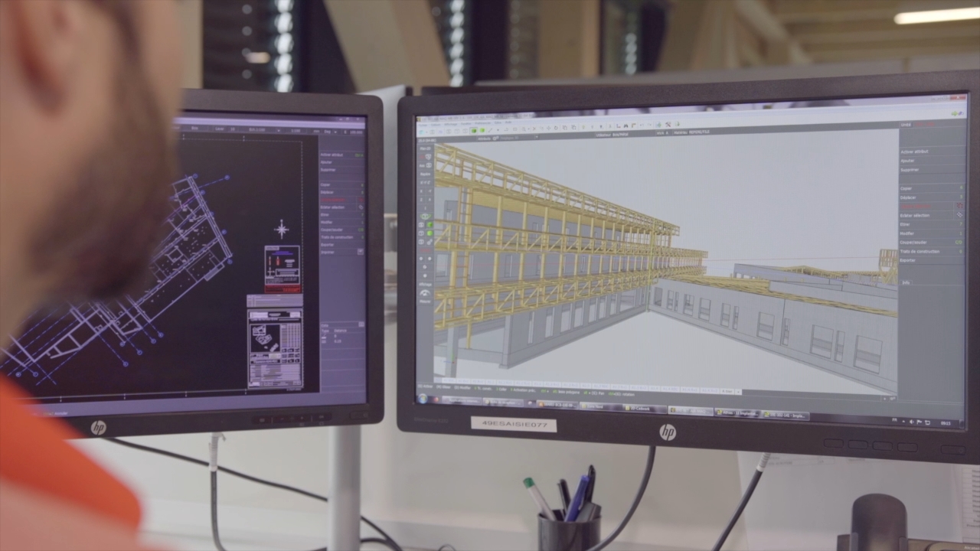The image size is (980, 551).
Task: Click Supprimer on the left monitor panel
Action: [x=329, y=170]
